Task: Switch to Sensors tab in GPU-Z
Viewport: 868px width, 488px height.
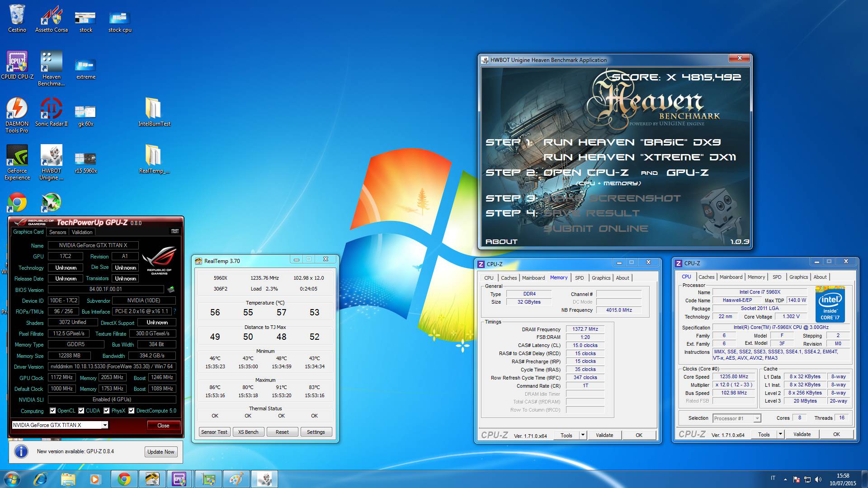Action: pos(57,232)
